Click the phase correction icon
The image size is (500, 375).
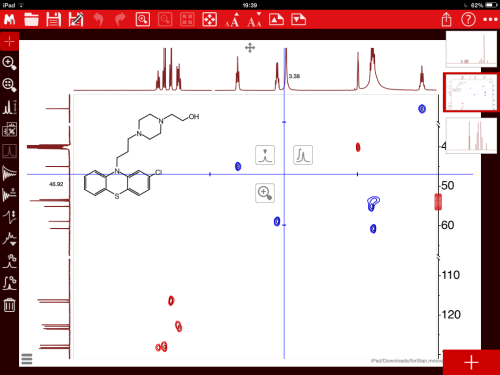click(x=9, y=217)
